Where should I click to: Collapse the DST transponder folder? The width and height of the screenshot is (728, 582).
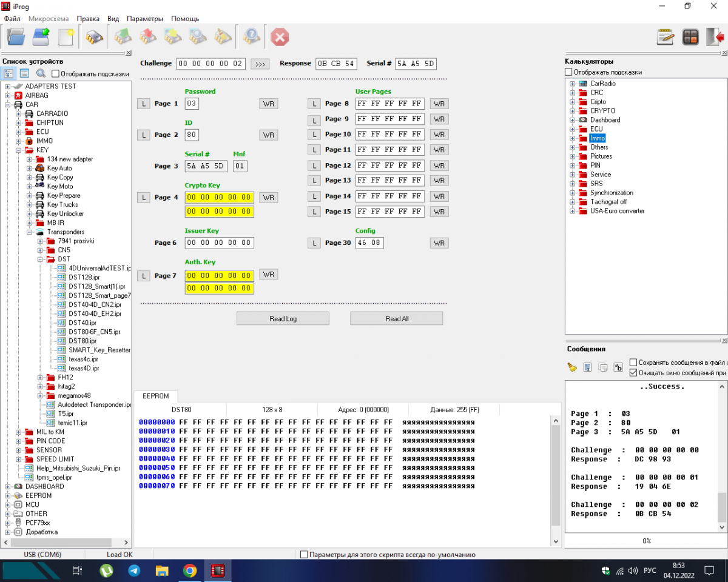click(41, 259)
